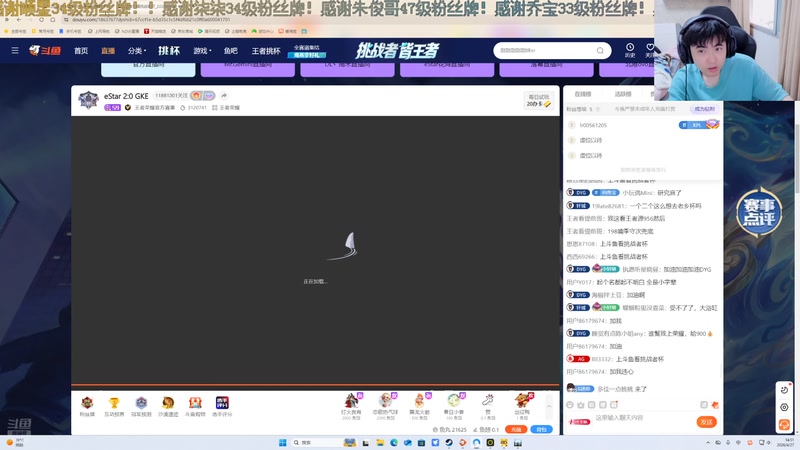Viewport: 800px width, 450px height.
Task: Send the 舞龙火箭 gift
Action: (x=419, y=406)
